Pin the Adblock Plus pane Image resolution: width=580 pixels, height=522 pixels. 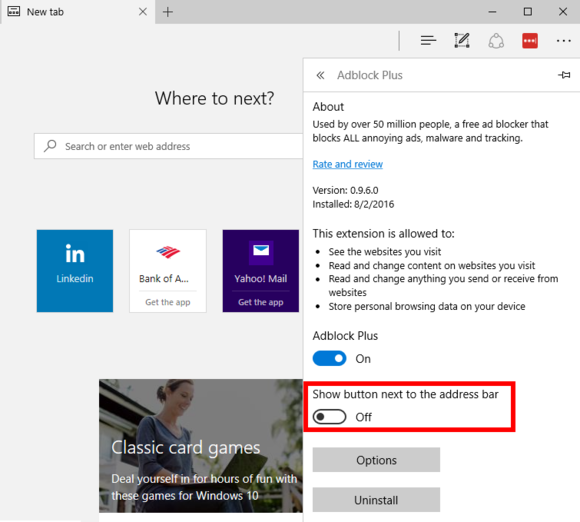[x=564, y=75]
